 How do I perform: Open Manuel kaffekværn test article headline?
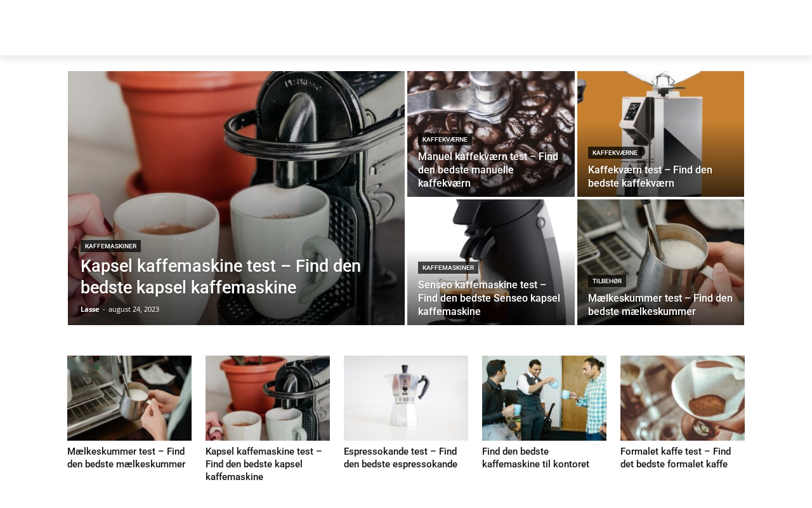(488, 170)
